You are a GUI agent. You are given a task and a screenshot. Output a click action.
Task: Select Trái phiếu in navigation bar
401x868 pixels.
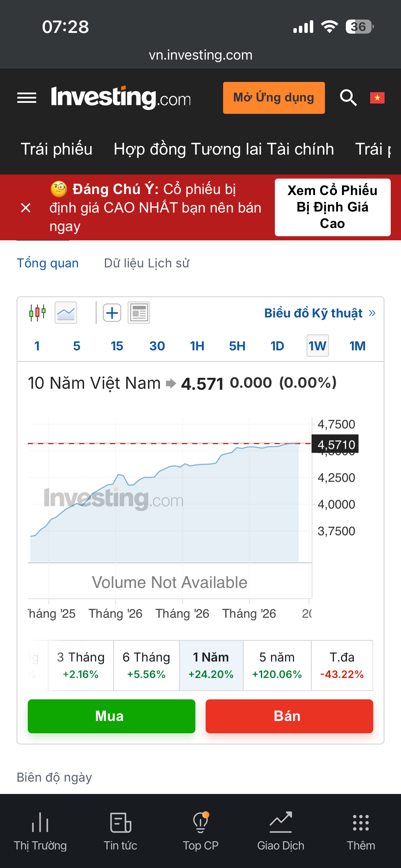point(57,149)
